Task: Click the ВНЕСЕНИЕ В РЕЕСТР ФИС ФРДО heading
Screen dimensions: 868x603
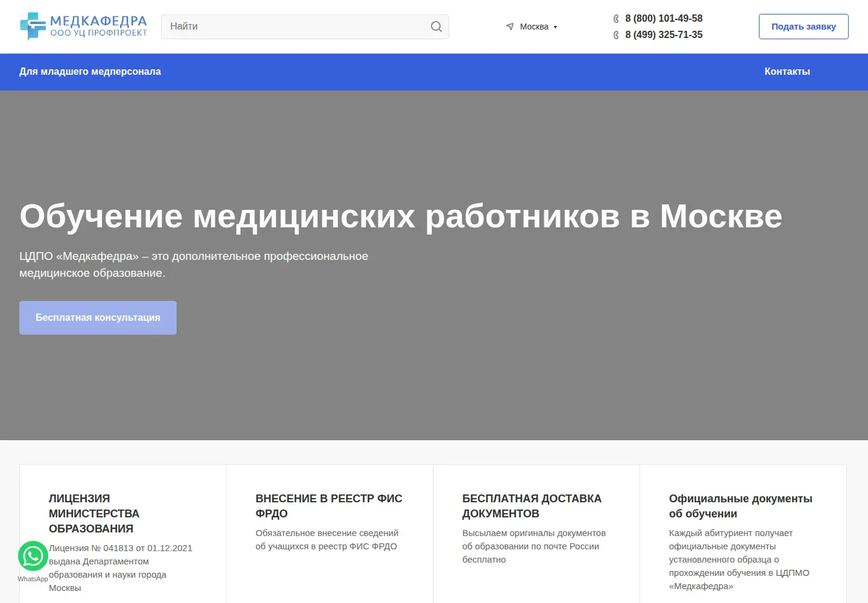Action: [329, 506]
